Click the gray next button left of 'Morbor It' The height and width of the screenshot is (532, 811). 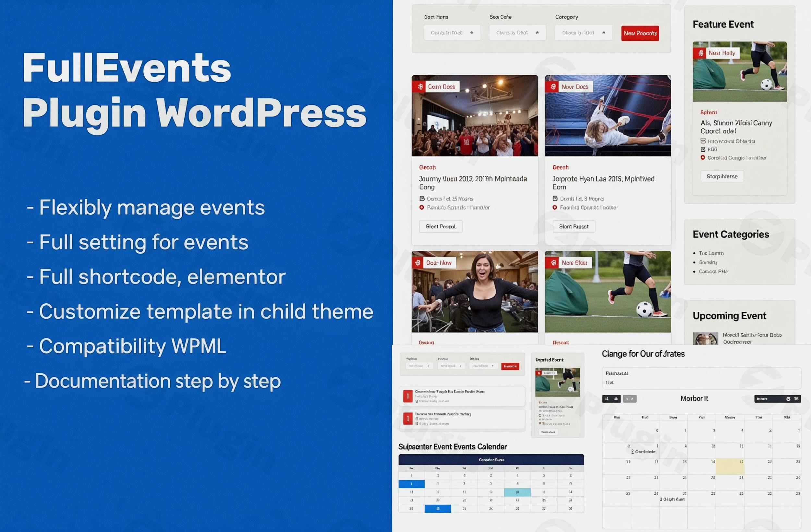pyautogui.click(x=630, y=399)
